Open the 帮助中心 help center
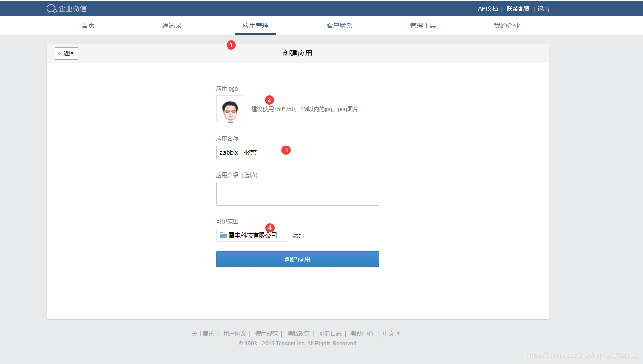The width and height of the screenshot is (643, 364). click(362, 333)
